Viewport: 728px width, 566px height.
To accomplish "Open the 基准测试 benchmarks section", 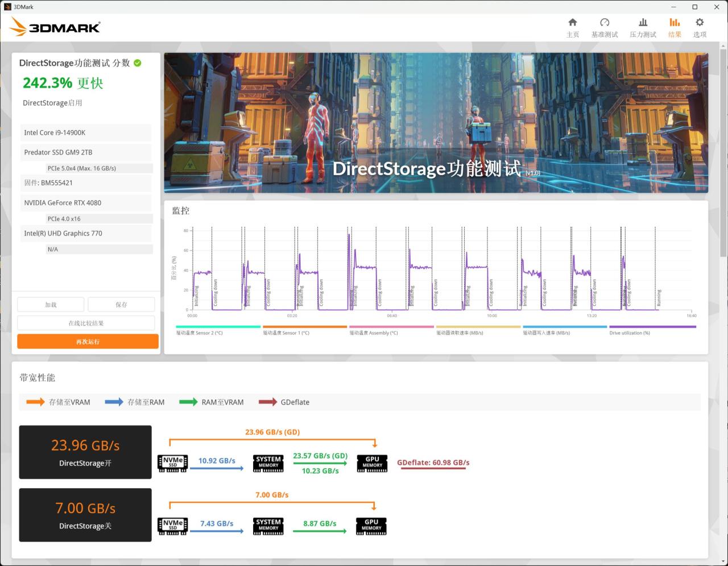I will click(x=604, y=27).
